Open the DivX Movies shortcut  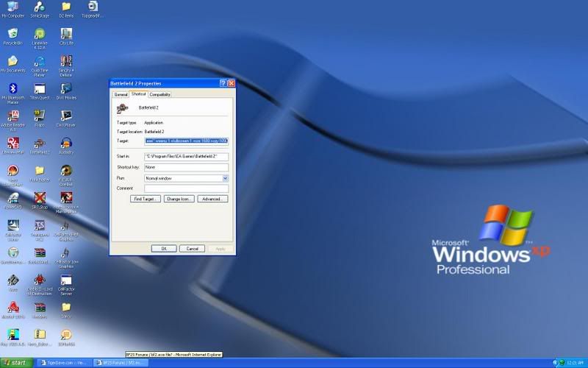click(x=66, y=91)
